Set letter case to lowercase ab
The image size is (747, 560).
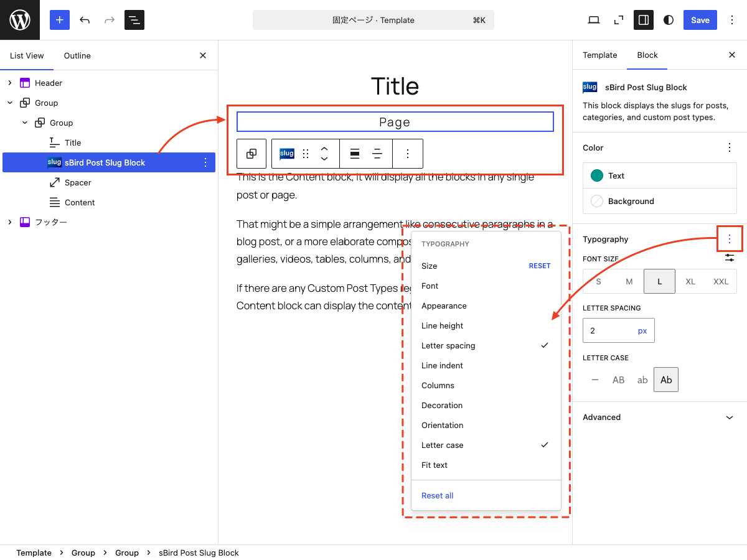[642, 380]
